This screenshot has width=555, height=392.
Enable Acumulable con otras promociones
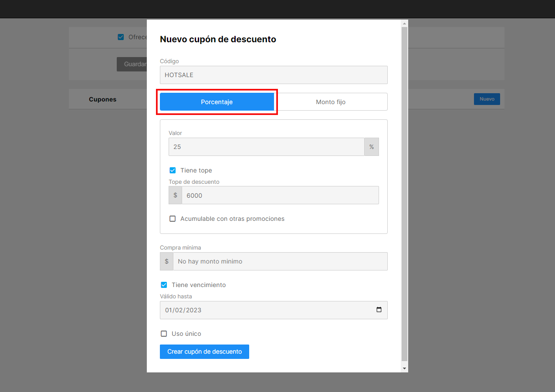(x=173, y=219)
